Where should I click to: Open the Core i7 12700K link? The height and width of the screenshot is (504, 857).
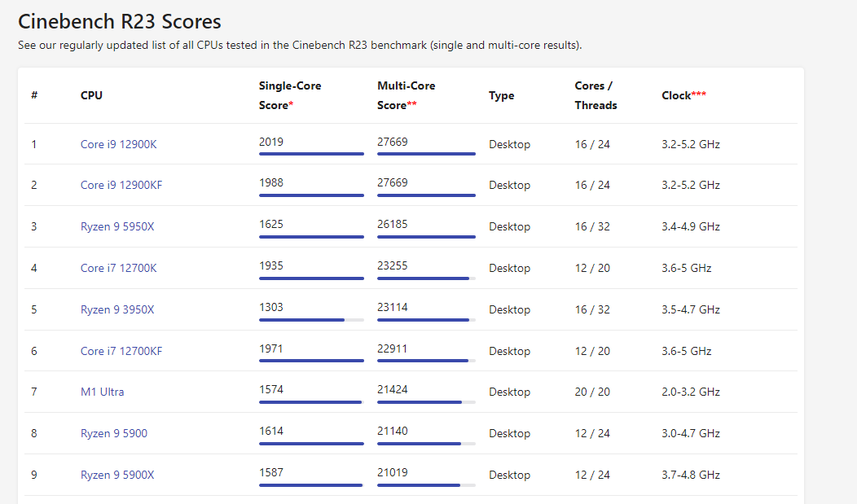tap(118, 268)
